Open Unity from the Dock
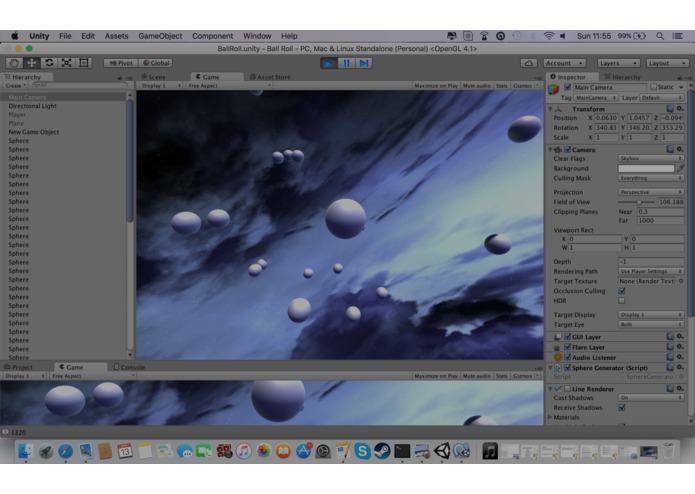This screenshot has width=695, height=494. (x=441, y=451)
